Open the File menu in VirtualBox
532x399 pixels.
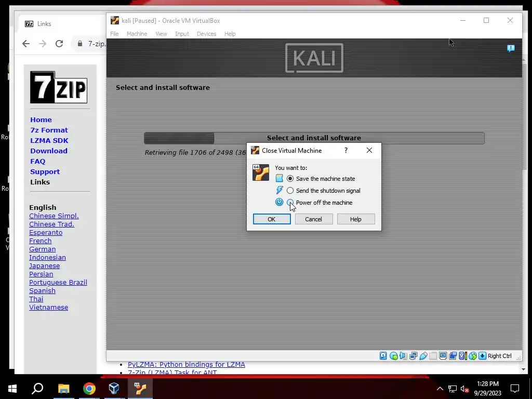point(114,34)
